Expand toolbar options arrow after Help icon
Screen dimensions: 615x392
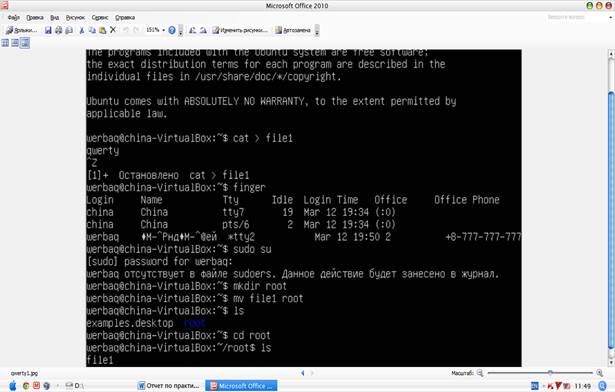pyautogui.click(x=180, y=31)
